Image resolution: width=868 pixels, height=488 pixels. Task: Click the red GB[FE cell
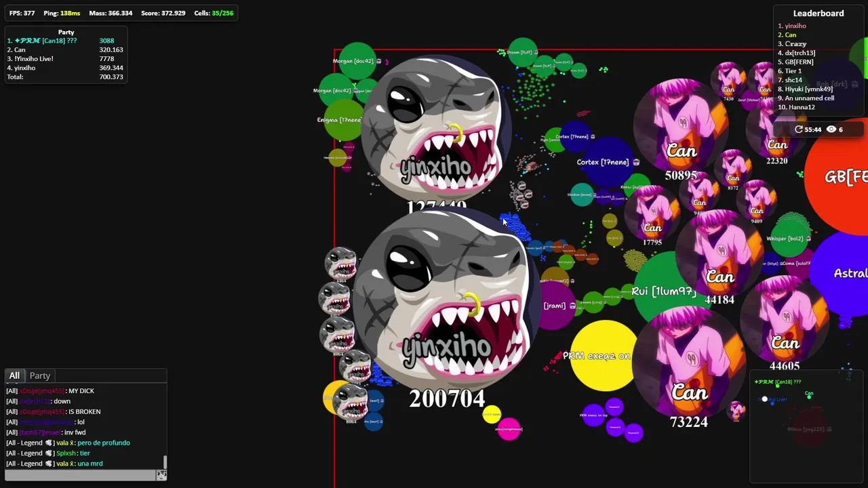coord(837,178)
